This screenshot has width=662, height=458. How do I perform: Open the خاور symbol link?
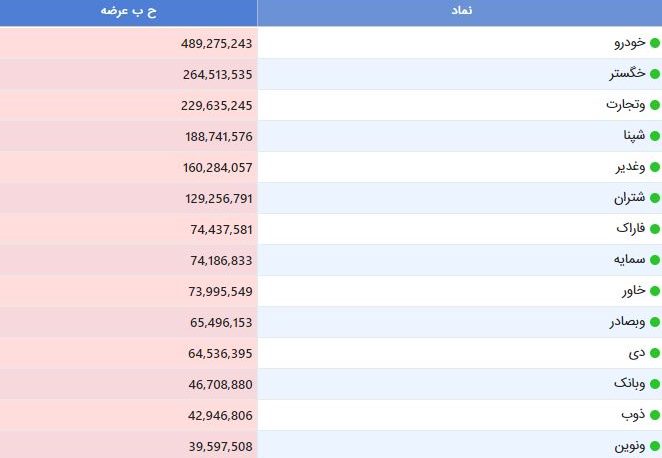(633, 290)
